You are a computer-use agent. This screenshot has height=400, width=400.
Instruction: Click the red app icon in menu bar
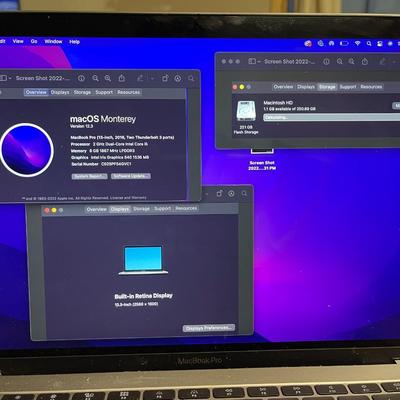tap(308, 43)
